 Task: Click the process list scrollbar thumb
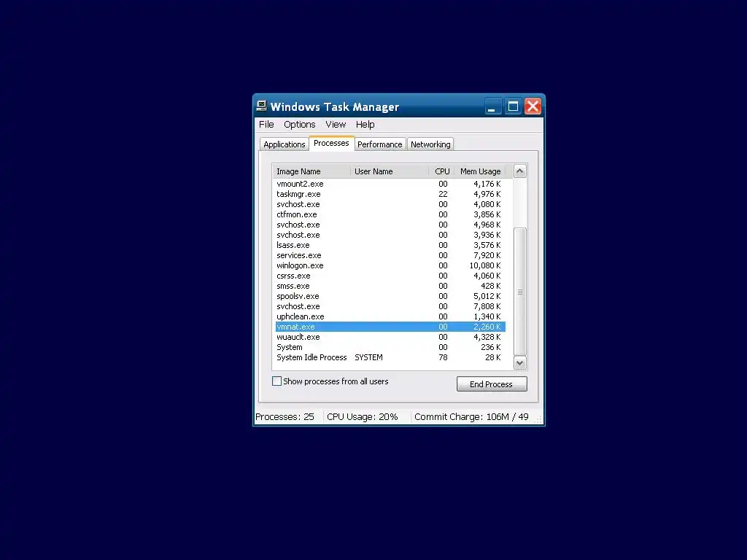point(519,292)
